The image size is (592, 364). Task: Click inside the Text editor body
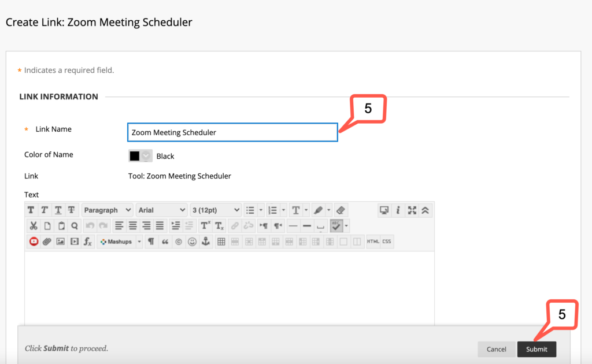pyautogui.click(x=230, y=288)
